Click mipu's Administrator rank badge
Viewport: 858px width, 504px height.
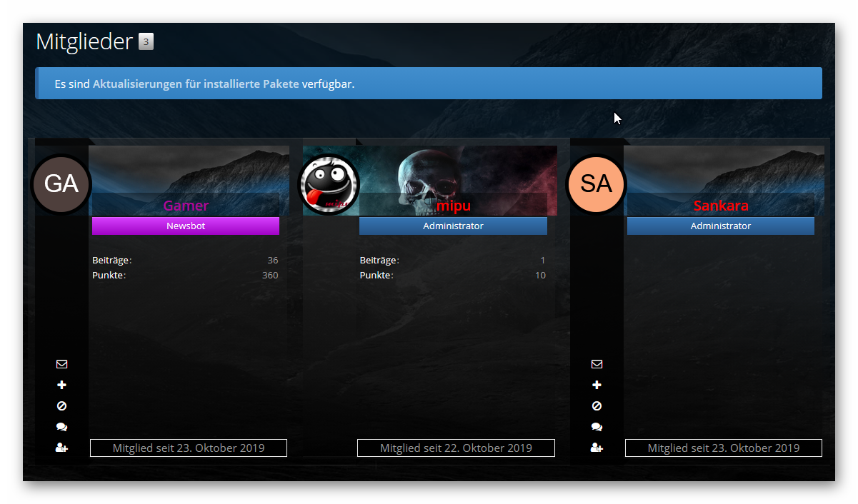pos(453,226)
